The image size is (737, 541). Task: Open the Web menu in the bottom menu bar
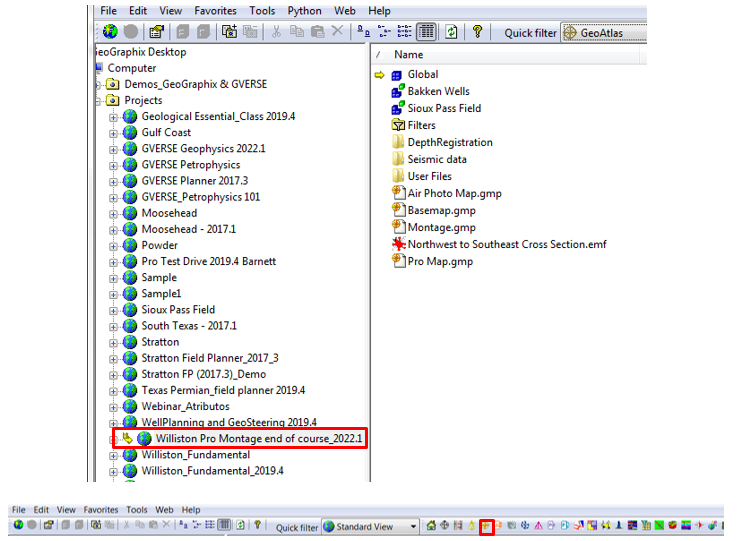coord(165,510)
